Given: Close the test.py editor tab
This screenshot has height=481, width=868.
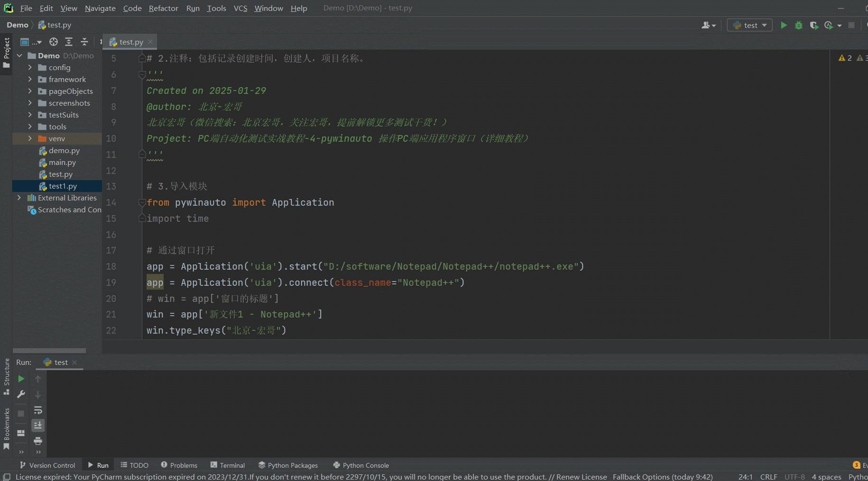Looking at the screenshot, I should pyautogui.click(x=150, y=42).
